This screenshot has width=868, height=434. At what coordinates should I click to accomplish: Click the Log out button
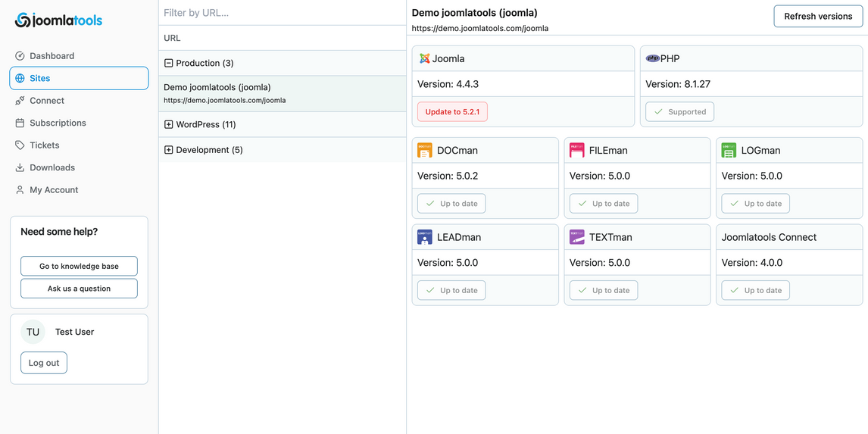click(x=44, y=363)
